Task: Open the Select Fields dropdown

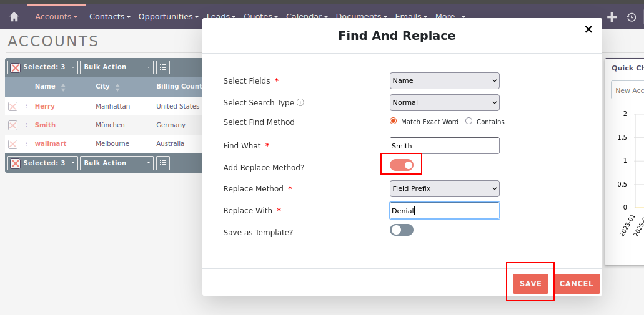Action: coord(444,80)
